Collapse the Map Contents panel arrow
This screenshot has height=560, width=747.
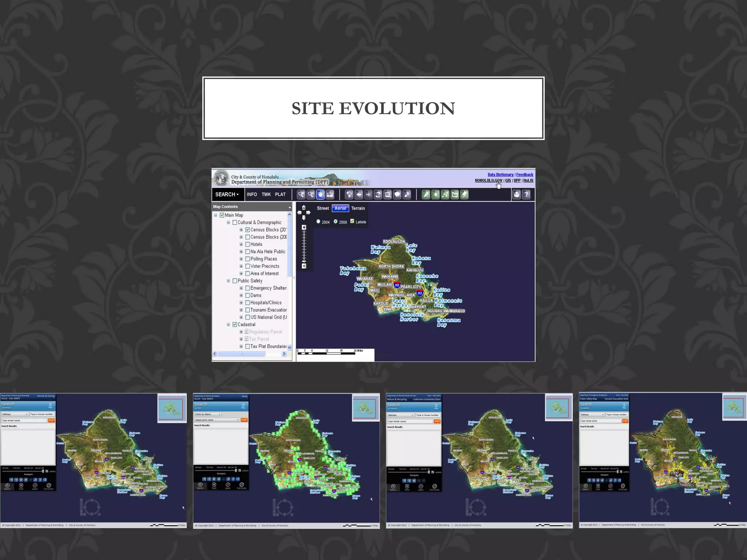(x=290, y=207)
